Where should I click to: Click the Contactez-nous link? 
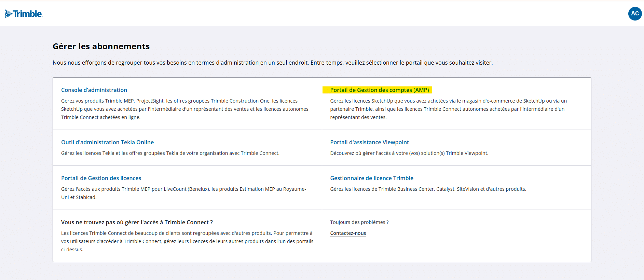(348, 233)
